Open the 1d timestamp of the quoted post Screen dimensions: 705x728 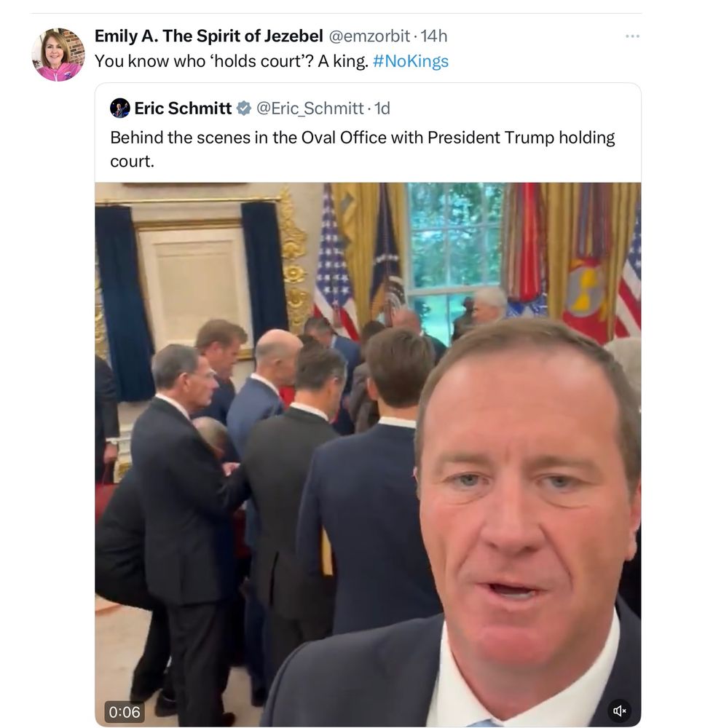click(x=382, y=108)
